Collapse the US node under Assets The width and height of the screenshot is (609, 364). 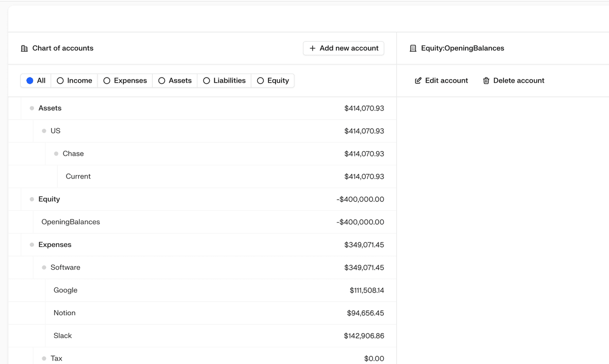(x=44, y=131)
